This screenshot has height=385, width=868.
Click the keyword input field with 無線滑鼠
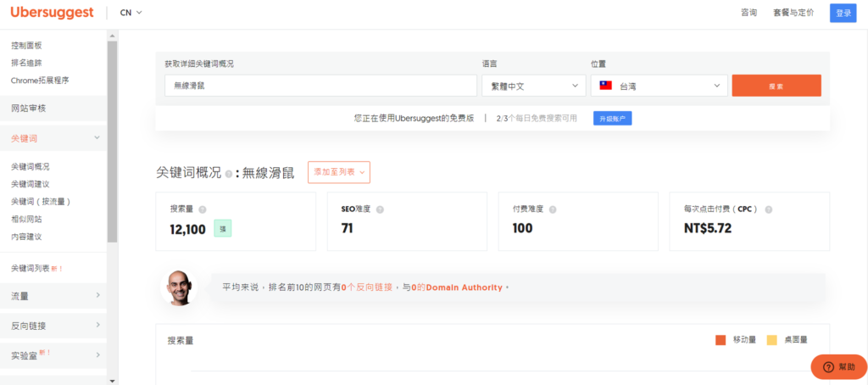pos(320,86)
